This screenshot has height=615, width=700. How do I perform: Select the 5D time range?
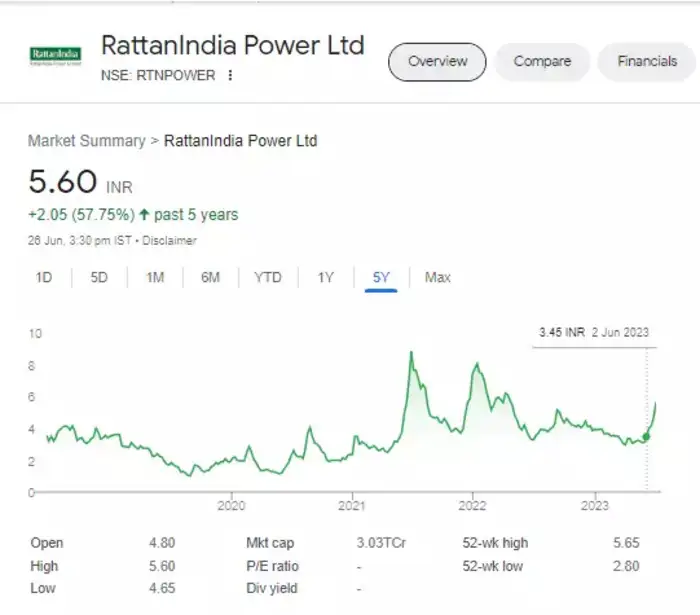99,277
